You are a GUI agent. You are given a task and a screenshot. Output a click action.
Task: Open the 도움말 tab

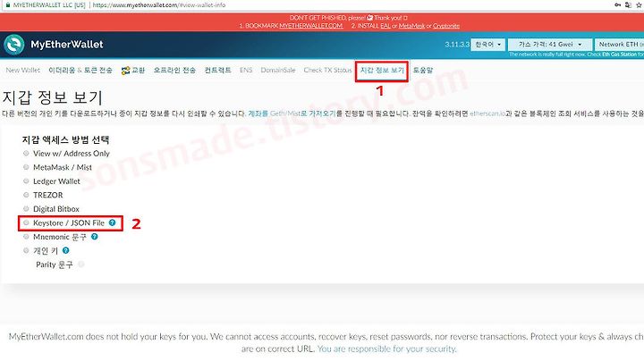coord(423,71)
